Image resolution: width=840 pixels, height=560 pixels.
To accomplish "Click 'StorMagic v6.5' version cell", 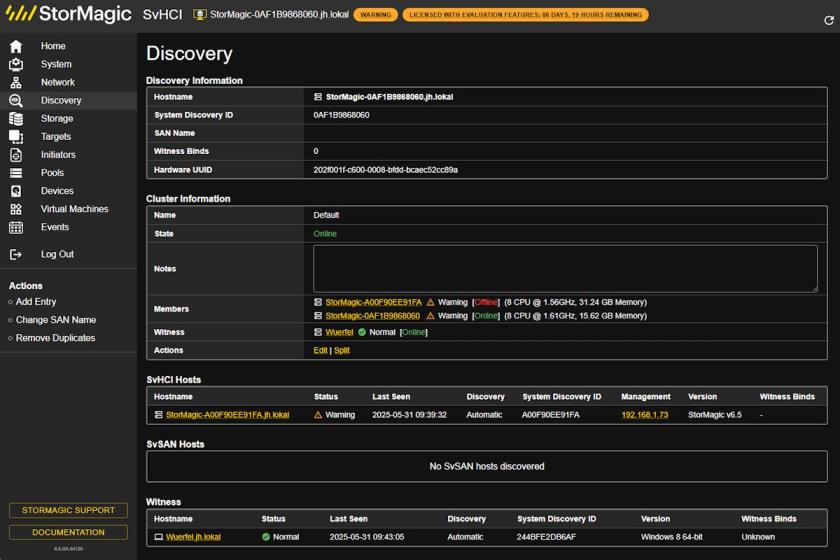I will pyautogui.click(x=715, y=415).
